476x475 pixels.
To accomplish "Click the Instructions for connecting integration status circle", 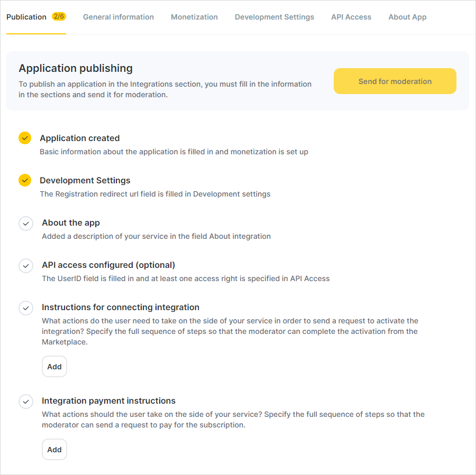I will point(26,308).
